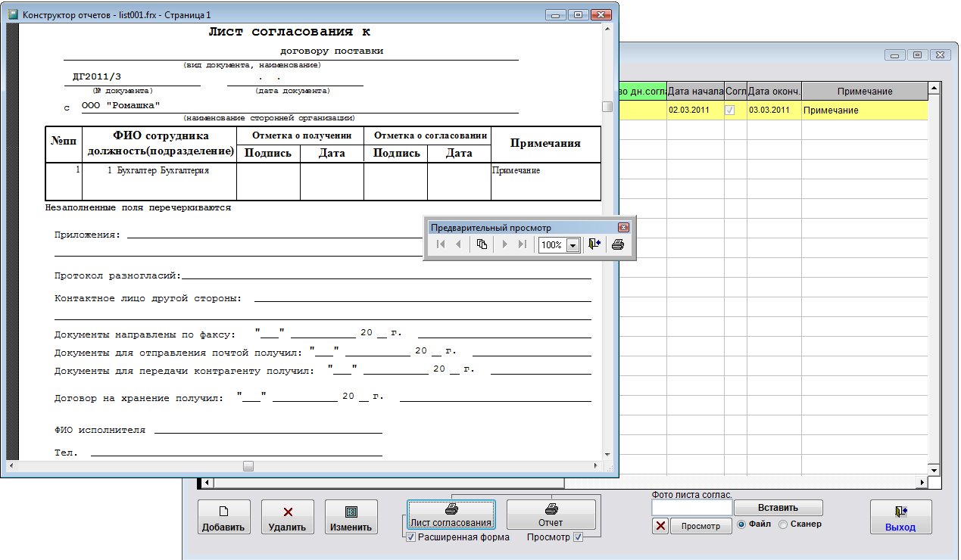The image size is (961, 560).
Task: Clear photo with the red X button
Action: 660,526
